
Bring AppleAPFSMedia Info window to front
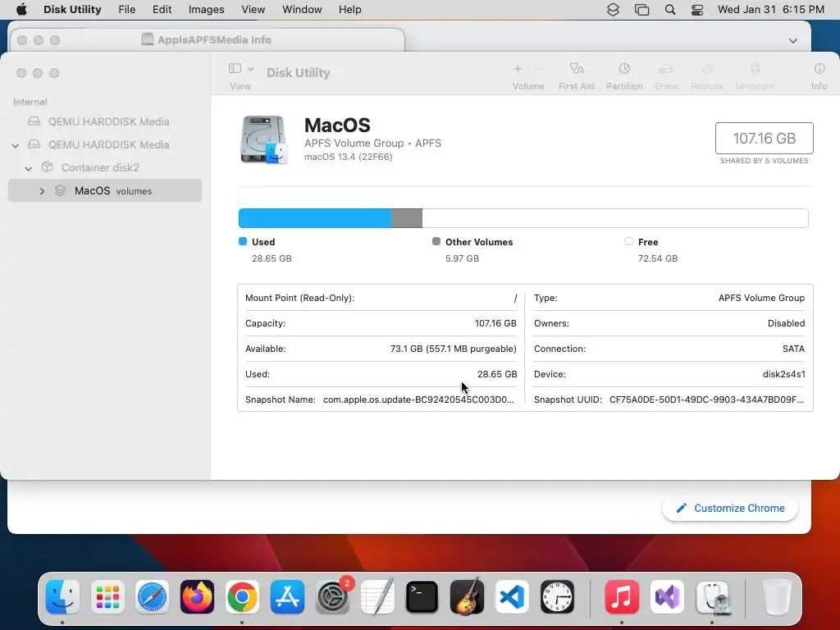tap(206, 39)
